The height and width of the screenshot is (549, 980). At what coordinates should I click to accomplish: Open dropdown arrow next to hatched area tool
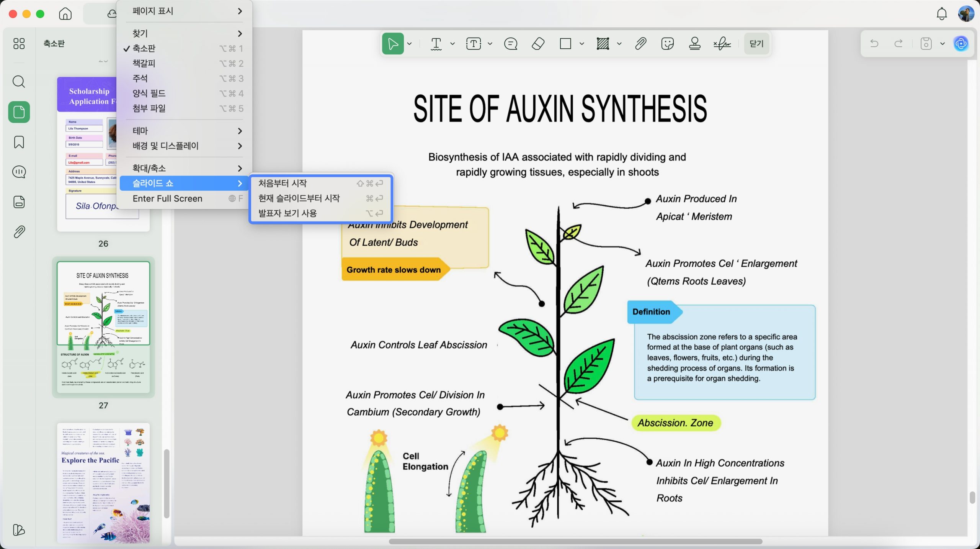click(619, 44)
